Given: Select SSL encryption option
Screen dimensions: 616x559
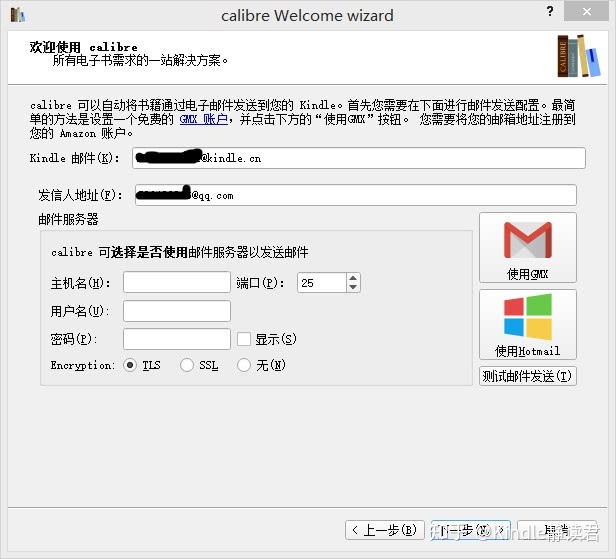Looking at the screenshot, I should [x=187, y=365].
